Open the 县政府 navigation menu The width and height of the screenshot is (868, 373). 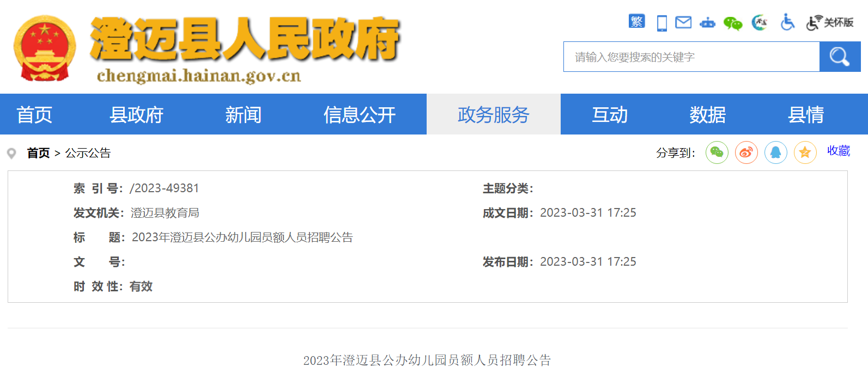click(x=136, y=114)
